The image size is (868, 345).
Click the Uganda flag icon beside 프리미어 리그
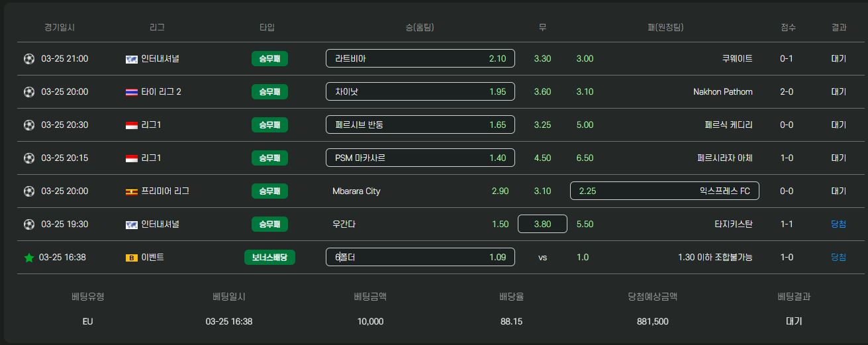(131, 191)
